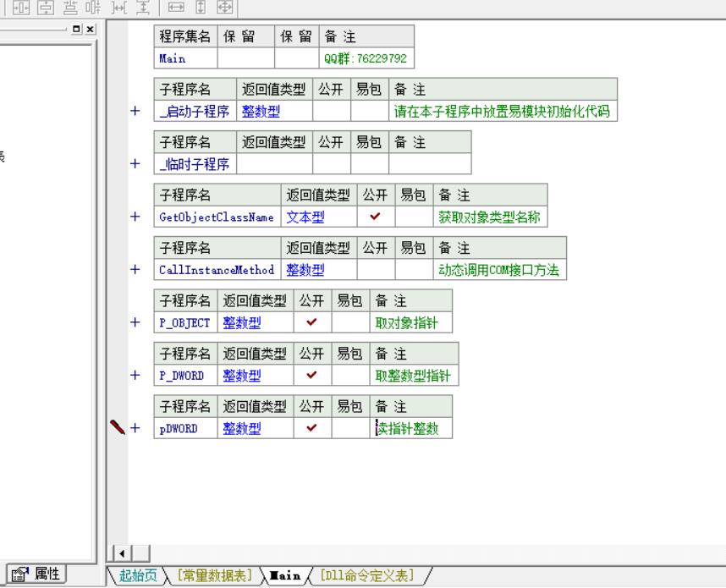Expand the _临时子程序 subroutine
The image size is (726, 588).
click(135, 163)
